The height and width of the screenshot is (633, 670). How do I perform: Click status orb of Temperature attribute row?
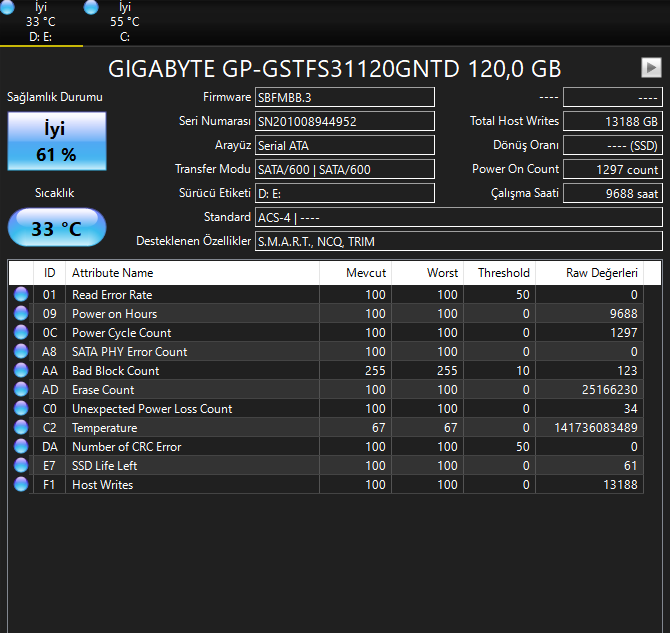coord(21,427)
